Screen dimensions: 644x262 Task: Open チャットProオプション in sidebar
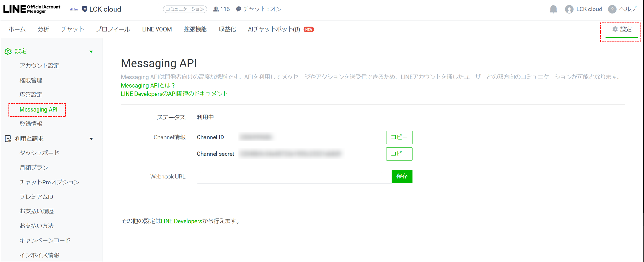point(50,182)
